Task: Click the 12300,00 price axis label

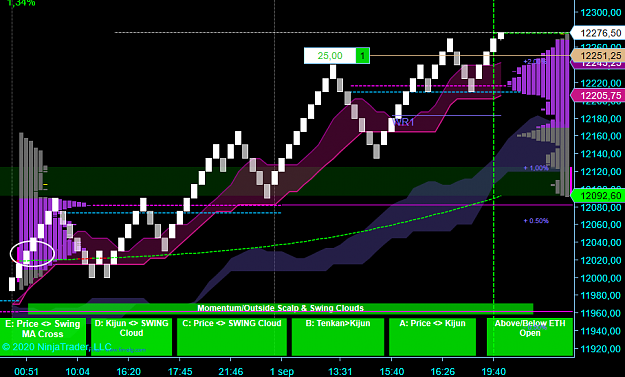Action: (601, 13)
